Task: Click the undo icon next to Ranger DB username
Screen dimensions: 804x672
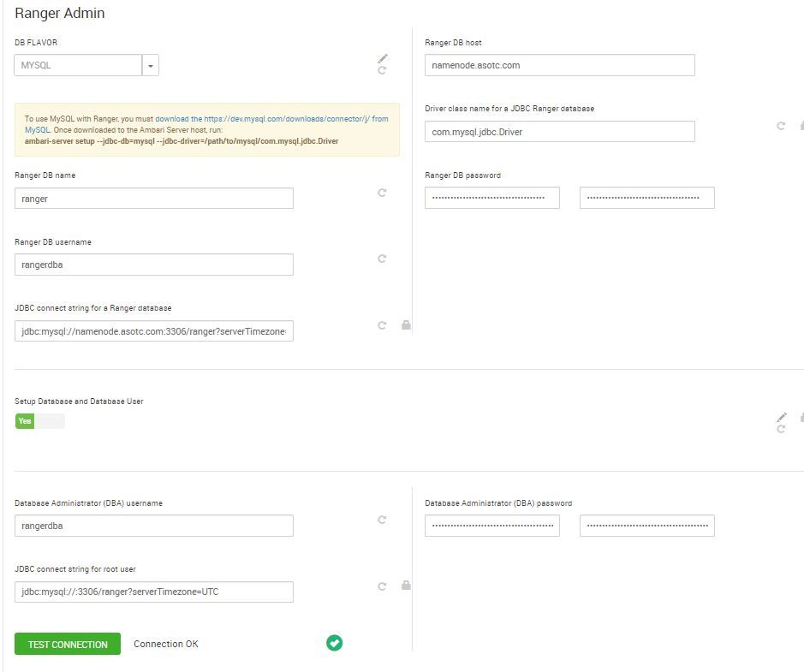Action: coord(382,259)
